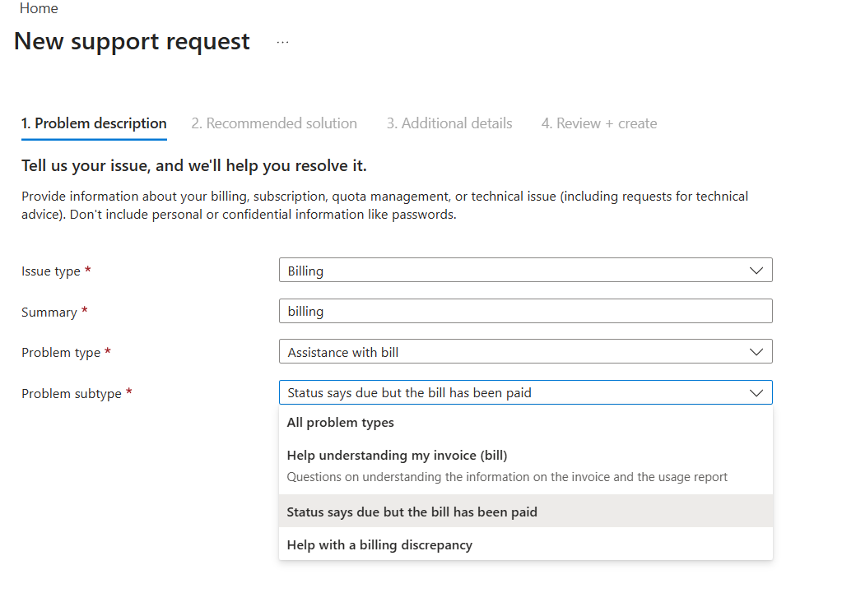Choose Help understanding my invoice (bill) option

point(397,456)
